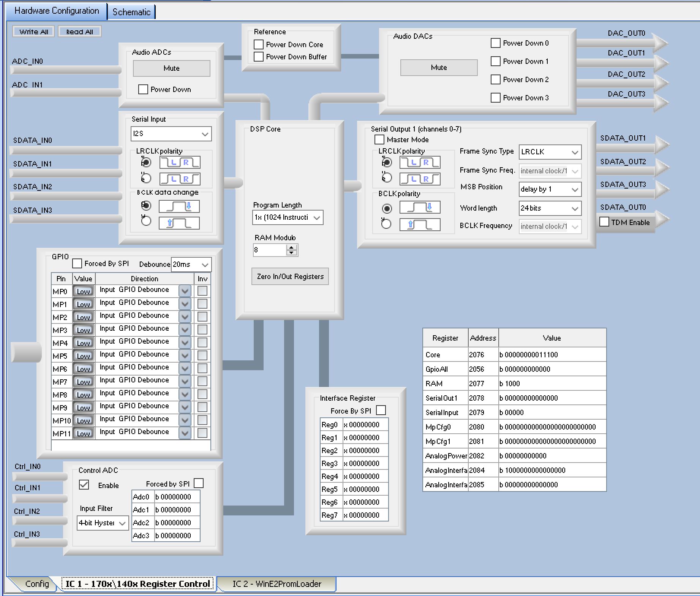
Task: Open Frame Sync Type LRCLK dropdown
Action: click(550, 152)
